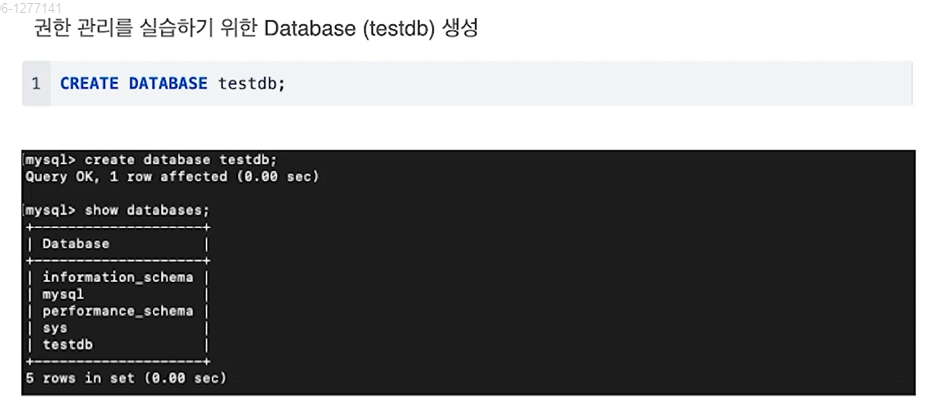Viewport: 937px width, 417px height.
Task: Select the CREATE keyword in code block
Action: tap(89, 83)
